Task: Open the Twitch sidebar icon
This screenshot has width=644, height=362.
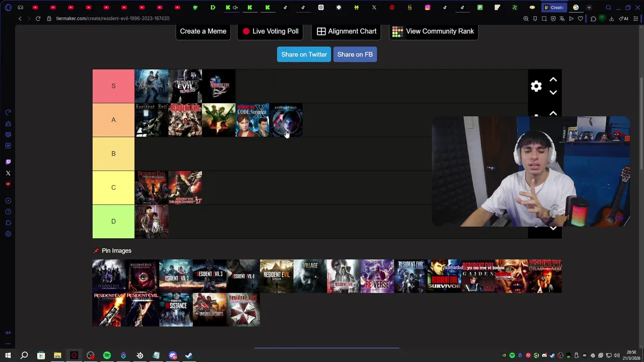Action: click(8, 162)
